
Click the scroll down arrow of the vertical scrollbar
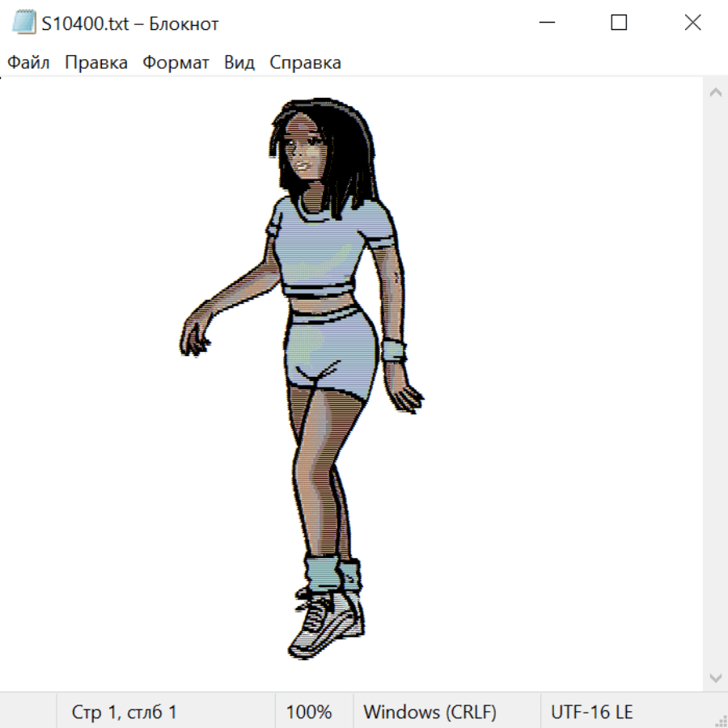coord(715,677)
